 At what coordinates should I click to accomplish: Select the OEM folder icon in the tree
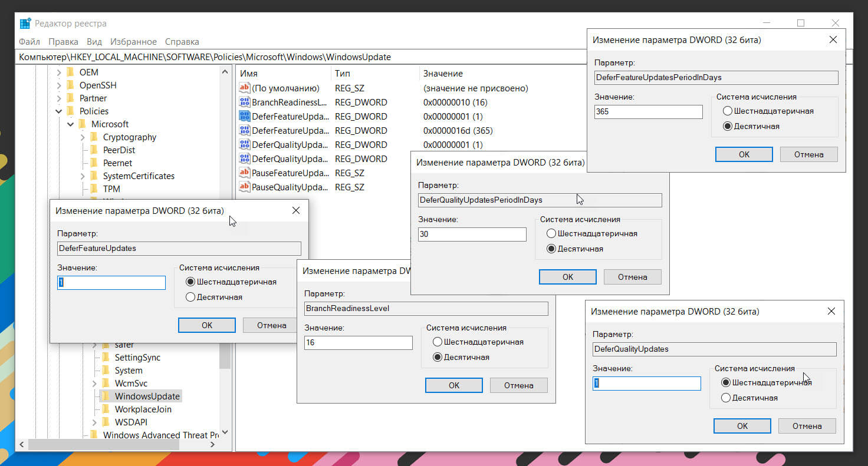[x=70, y=72]
